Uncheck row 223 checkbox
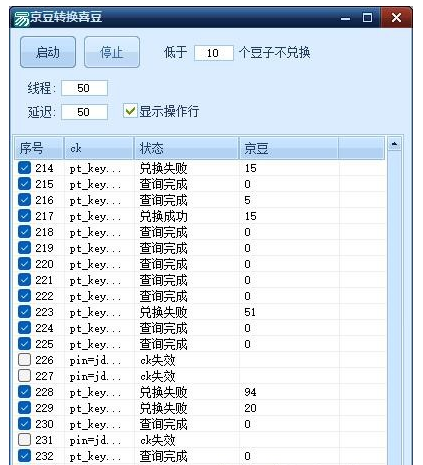 tap(24, 312)
